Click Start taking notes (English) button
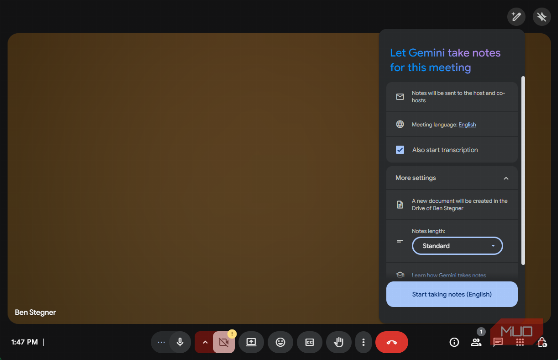558x360 pixels. (x=452, y=294)
